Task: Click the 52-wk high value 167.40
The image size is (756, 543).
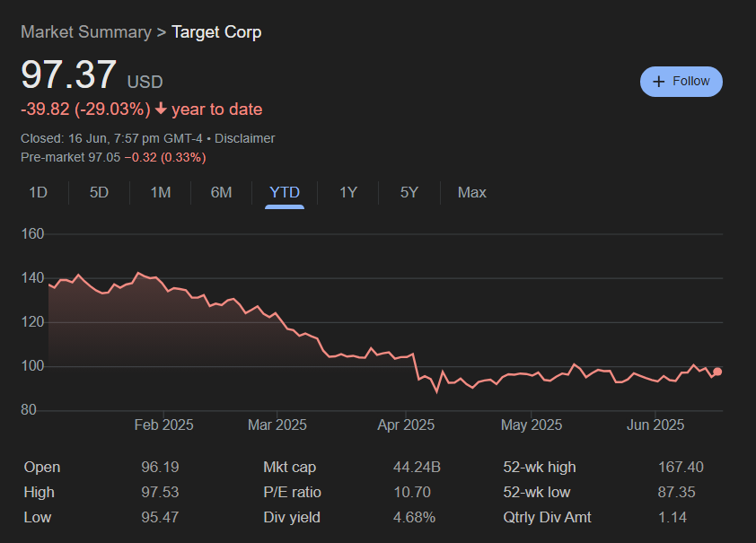Action: (681, 468)
